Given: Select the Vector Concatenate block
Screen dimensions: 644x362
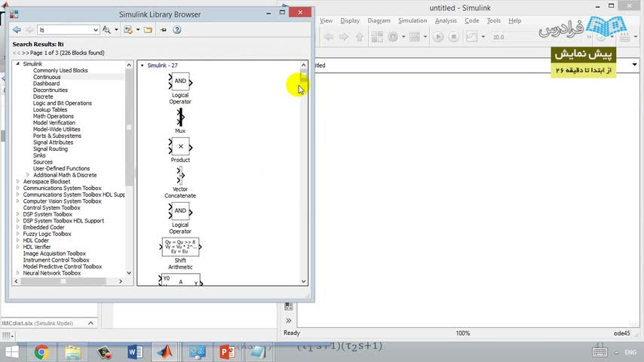Looking at the screenshot, I should click(x=180, y=176).
